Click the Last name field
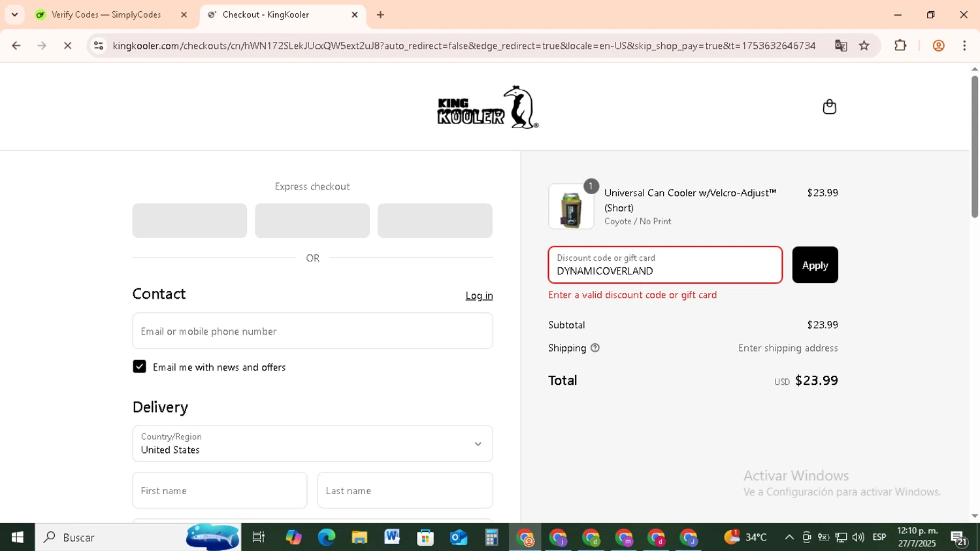980x551 pixels. pos(405,490)
